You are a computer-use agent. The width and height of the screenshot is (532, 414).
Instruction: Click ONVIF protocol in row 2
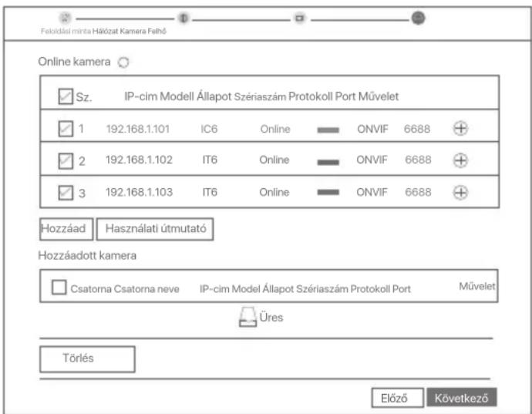coord(372,160)
